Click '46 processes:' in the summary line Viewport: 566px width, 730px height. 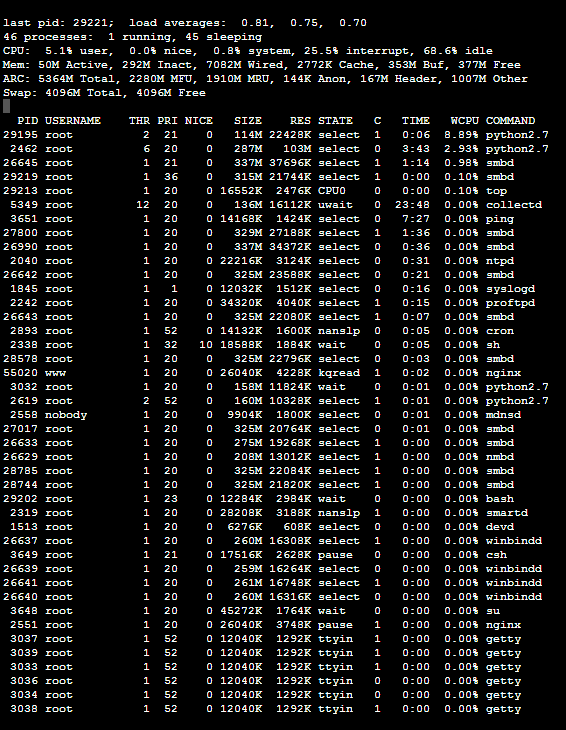[x=48, y=37]
